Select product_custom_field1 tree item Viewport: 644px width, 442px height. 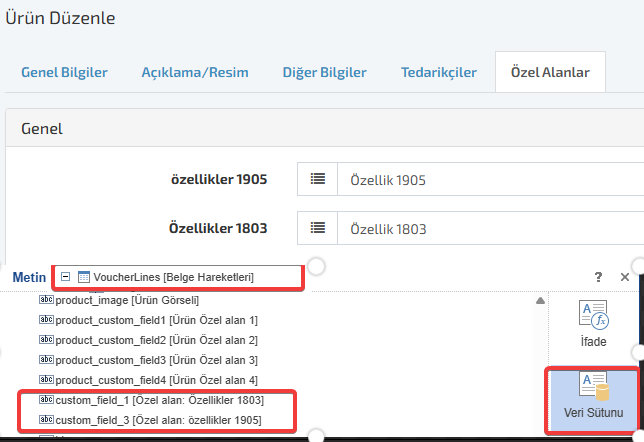[156, 320]
